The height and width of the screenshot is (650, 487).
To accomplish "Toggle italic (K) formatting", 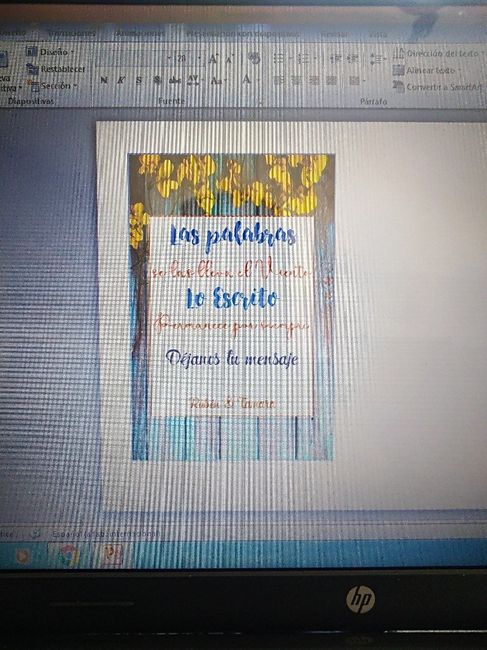I will pyautogui.click(x=121, y=80).
